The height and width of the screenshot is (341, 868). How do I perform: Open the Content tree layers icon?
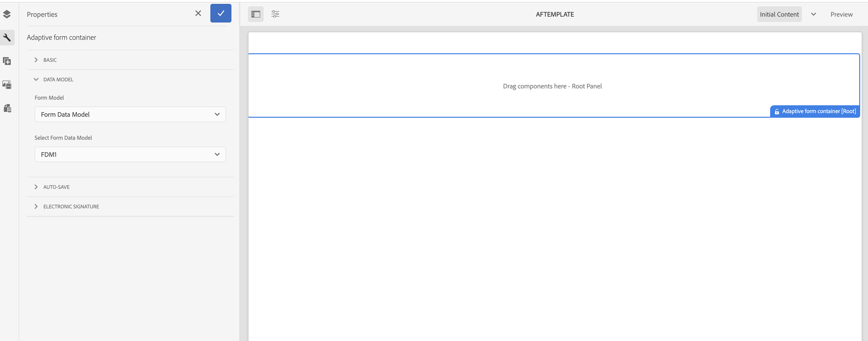click(x=7, y=14)
